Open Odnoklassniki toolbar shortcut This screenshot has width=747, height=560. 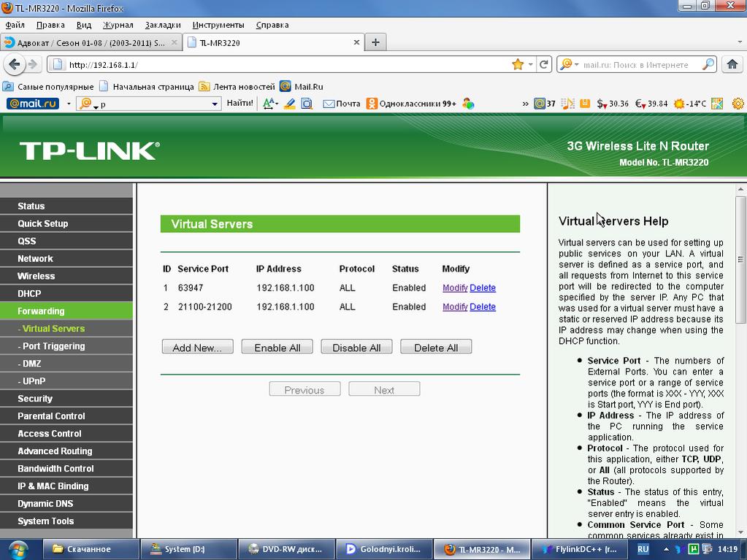click(x=411, y=104)
